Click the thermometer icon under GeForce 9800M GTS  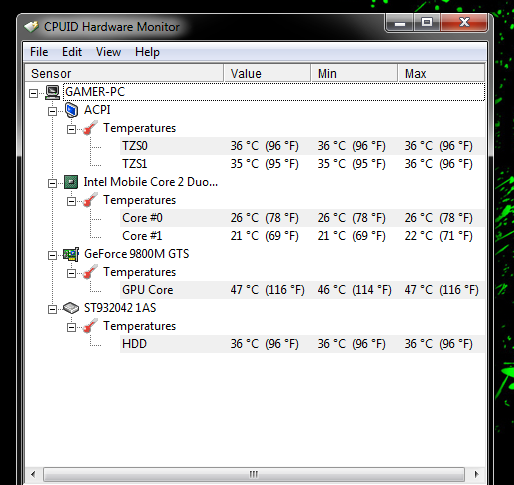[x=90, y=272]
